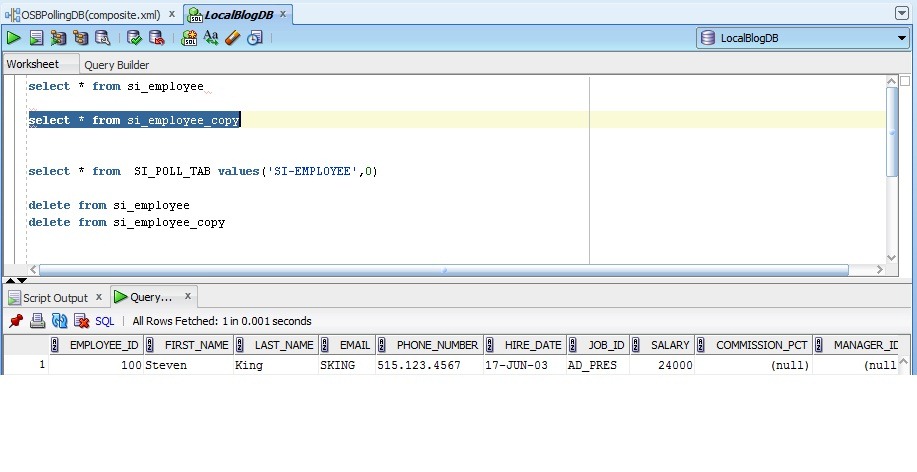Click the Commit icon in the toolbar
Viewport: 917px width, 472px height.
[134, 38]
